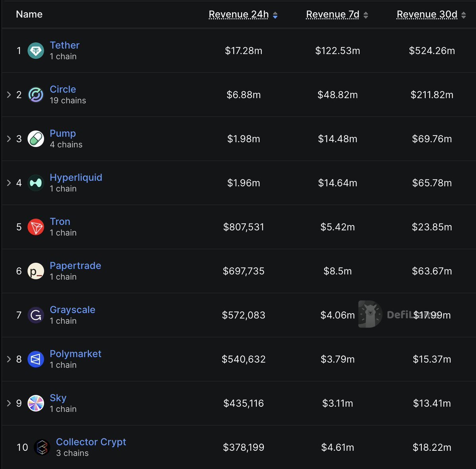The image size is (476, 469).
Task: Click Sky's 24h revenue $435,116
Action: [244, 403]
